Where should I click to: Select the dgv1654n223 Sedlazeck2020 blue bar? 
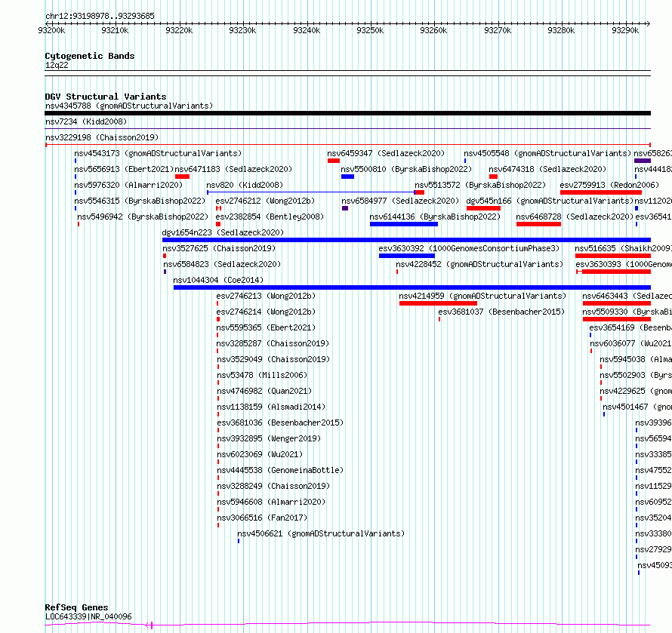(x=406, y=240)
